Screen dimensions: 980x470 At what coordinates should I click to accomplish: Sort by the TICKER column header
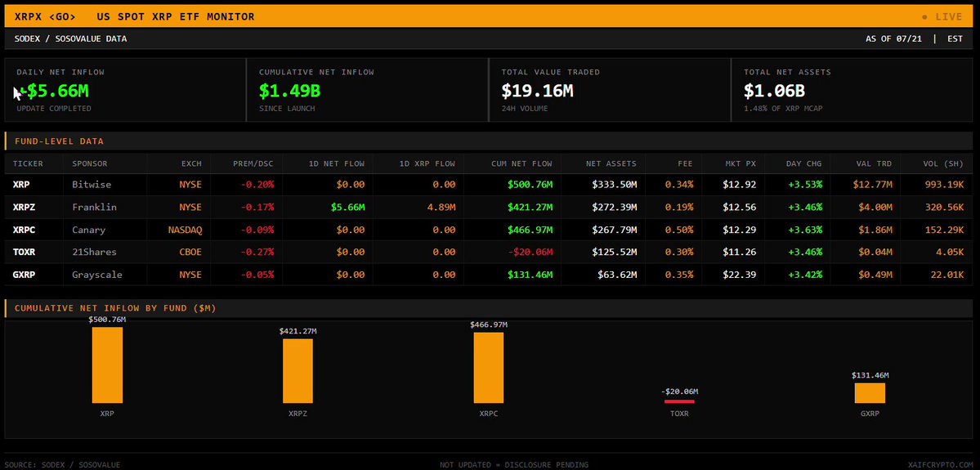28,163
